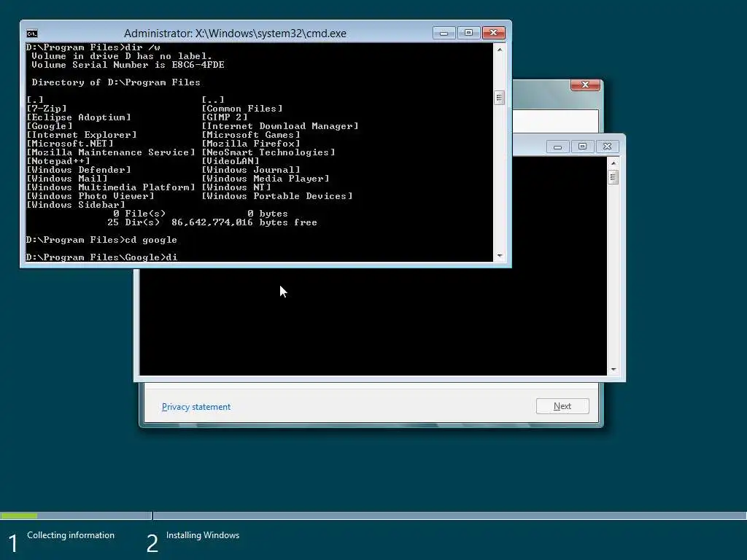Click the [Windows Mail] directory entry
The height and width of the screenshot is (560, 747).
click(x=67, y=179)
